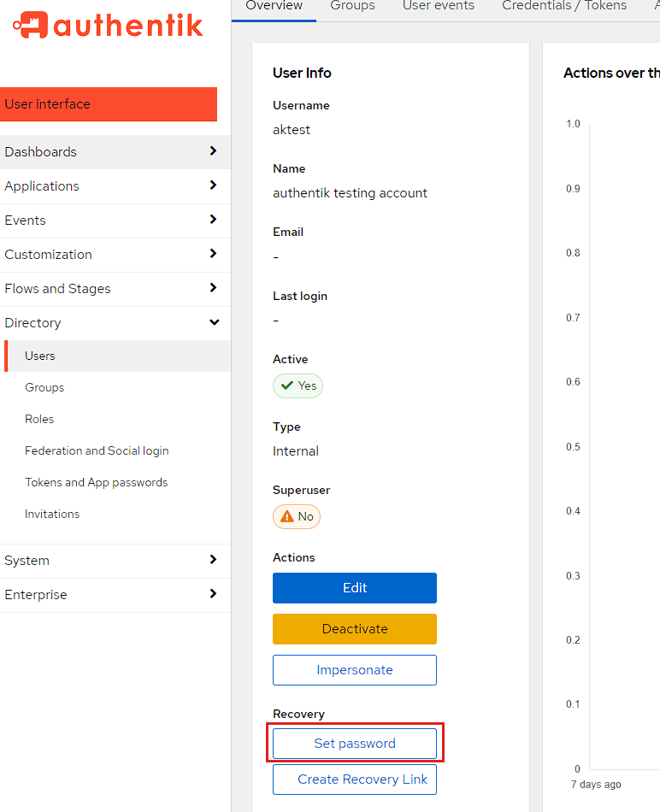The height and width of the screenshot is (812, 660).
Task: Expand the System section chevron
Action: point(213,560)
